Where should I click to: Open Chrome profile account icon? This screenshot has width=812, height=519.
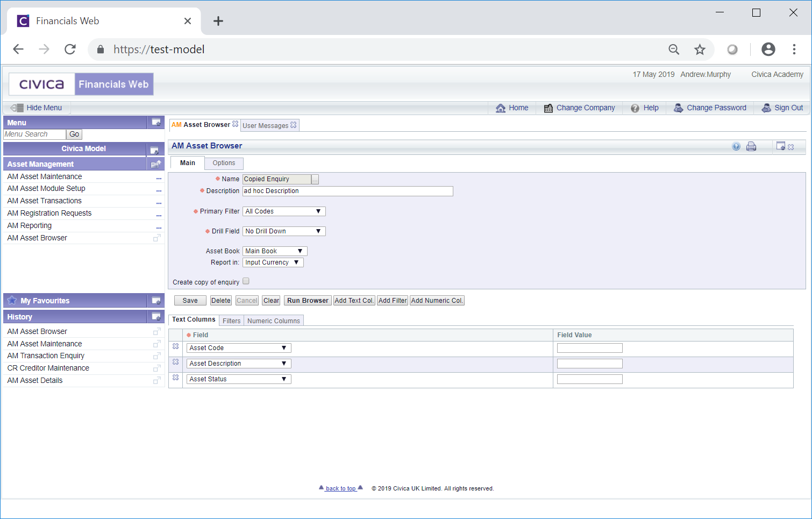click(768, 49)
